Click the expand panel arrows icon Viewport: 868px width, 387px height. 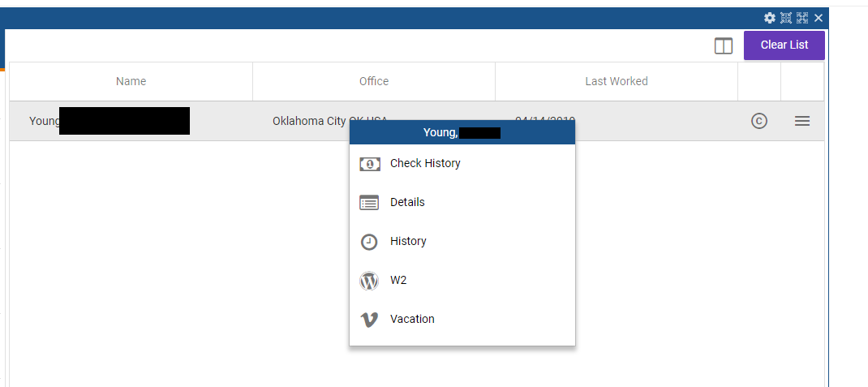pos(802,18)
